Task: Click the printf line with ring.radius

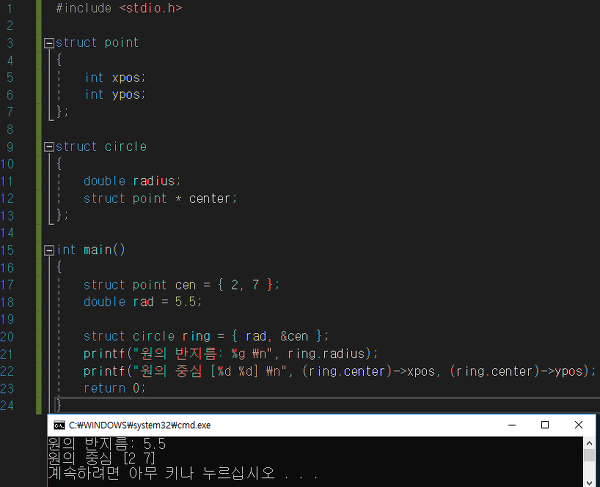Action: [230, 354]
